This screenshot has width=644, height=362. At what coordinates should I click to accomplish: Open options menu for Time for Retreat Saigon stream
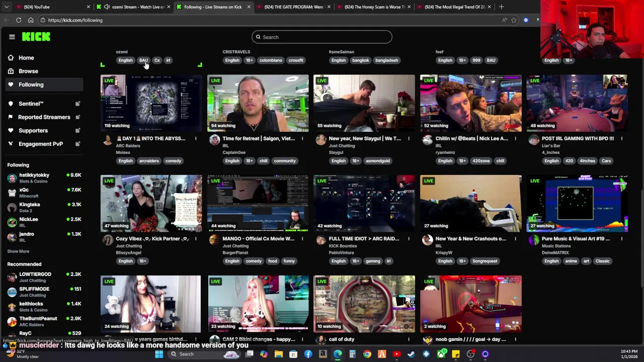[302, 139]
